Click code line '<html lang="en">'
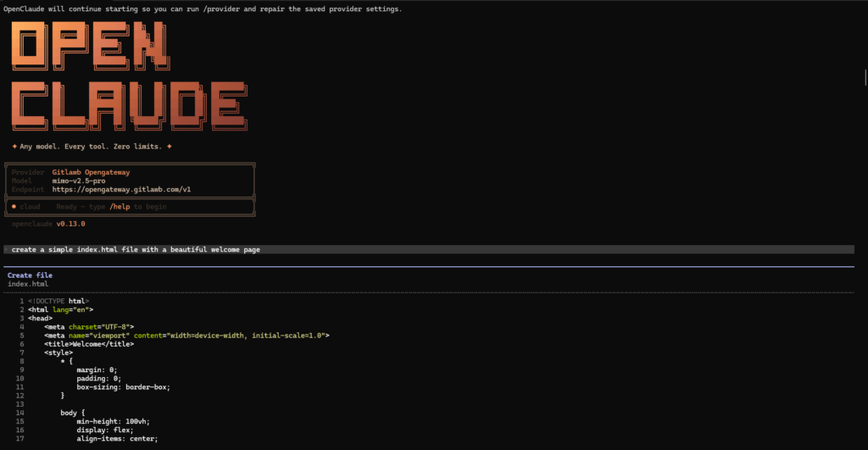Image resolution: width=868 pixels, height=450 pixels. click(x=60, y=310)
